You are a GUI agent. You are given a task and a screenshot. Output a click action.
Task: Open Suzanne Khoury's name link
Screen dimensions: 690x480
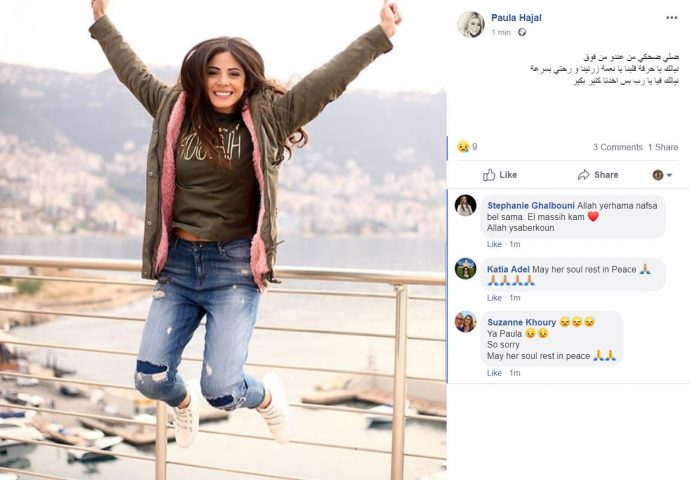(x=521, y=322)
